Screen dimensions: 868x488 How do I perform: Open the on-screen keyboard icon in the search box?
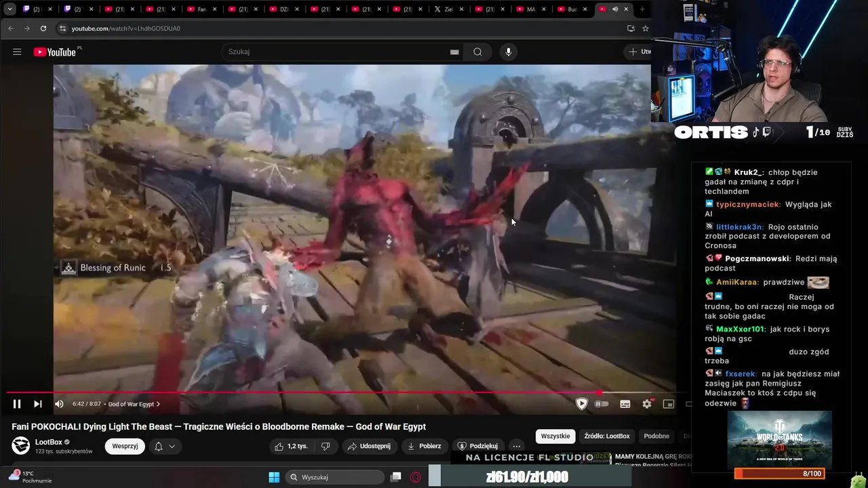click(x=454, y=52)
